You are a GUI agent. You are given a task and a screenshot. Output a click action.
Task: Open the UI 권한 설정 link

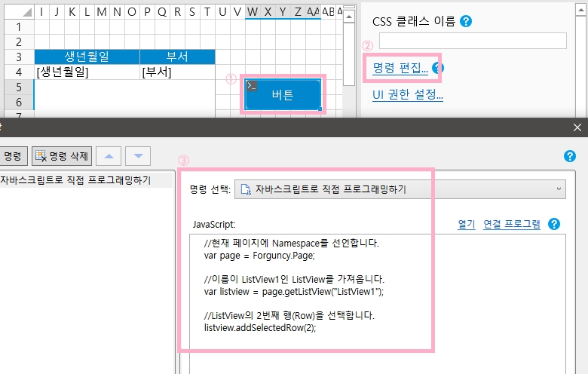tap(407, 95)
